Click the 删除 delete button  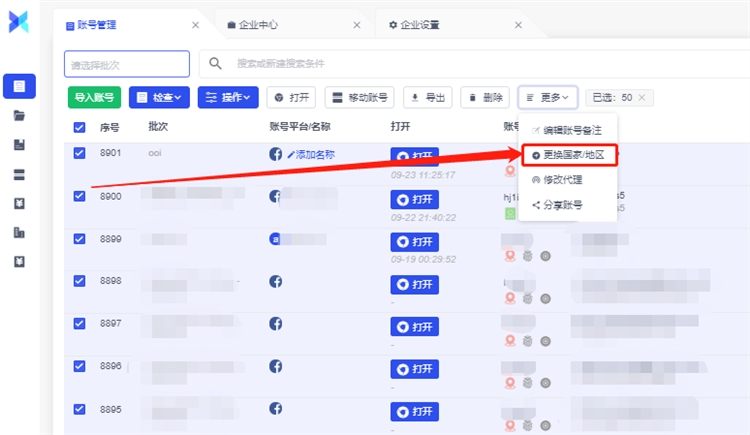485,98
